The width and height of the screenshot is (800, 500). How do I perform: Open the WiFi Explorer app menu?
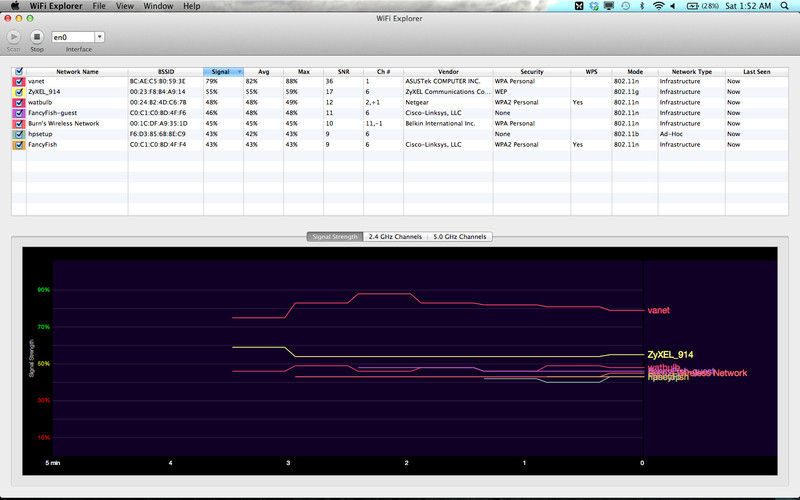pos(56,6)
